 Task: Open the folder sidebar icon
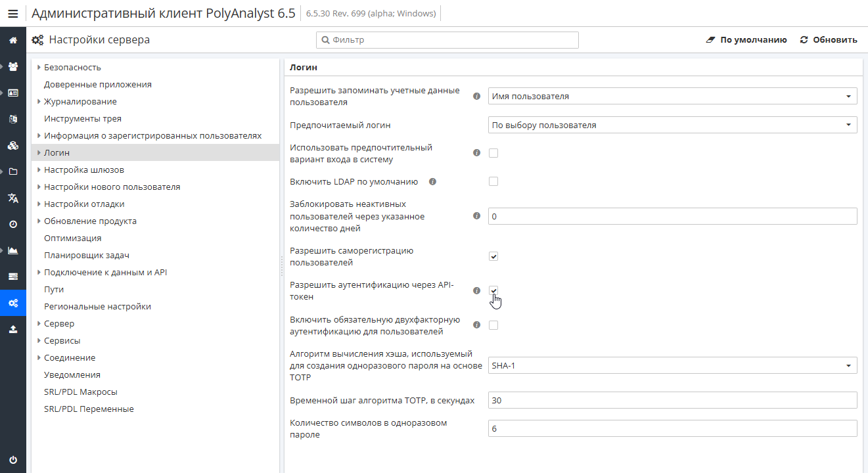pyautogui.click(x=13, y=171)
